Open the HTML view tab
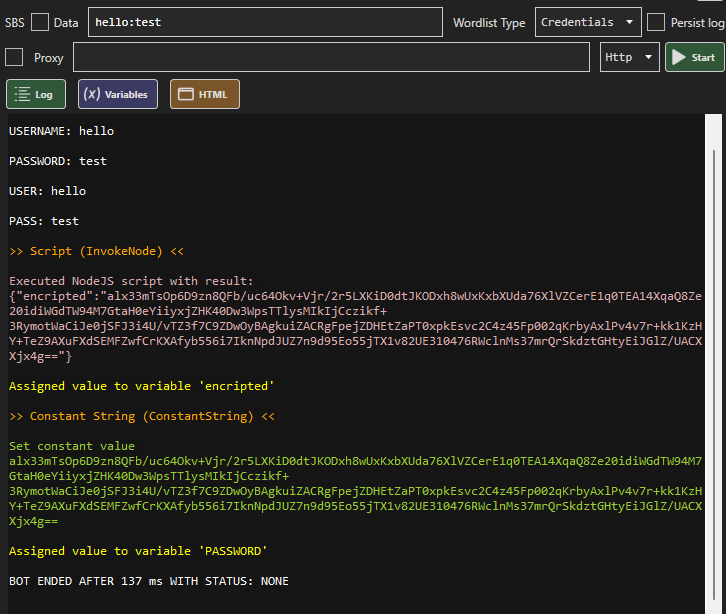726x614 pixels. pos(205,94)
